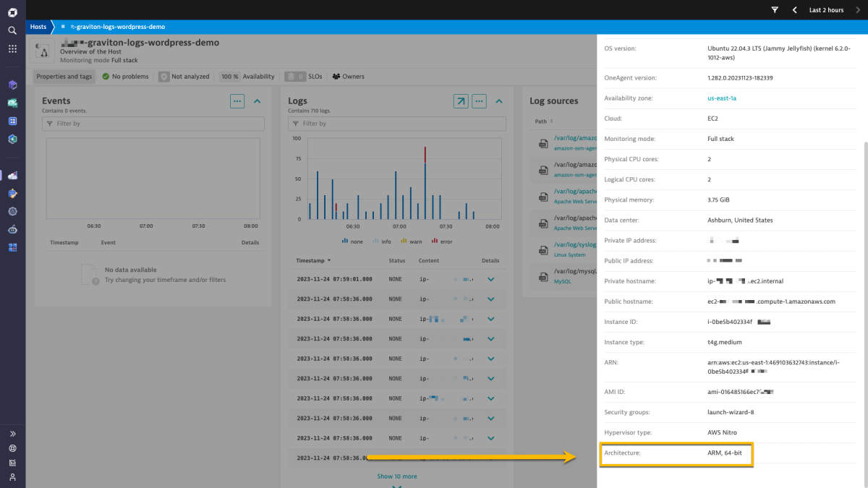
Task: Select the Properties and tags tab
Action: click(x=64, y=76)
